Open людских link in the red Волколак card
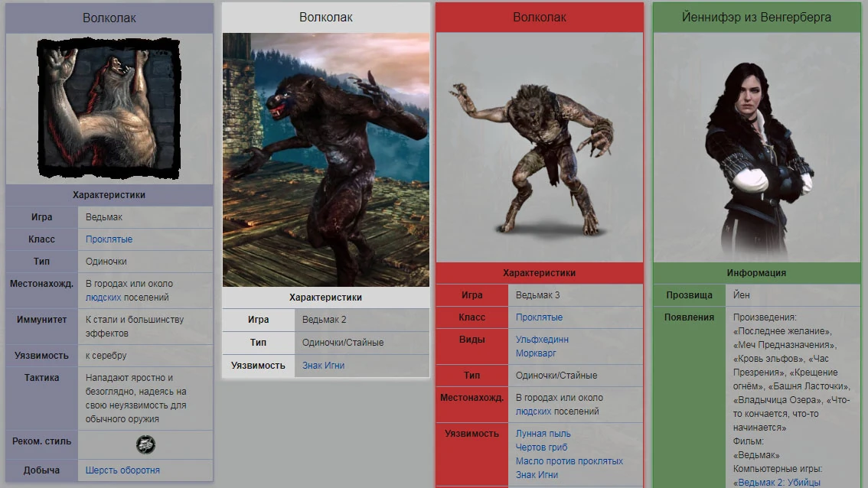 [533, 411]
